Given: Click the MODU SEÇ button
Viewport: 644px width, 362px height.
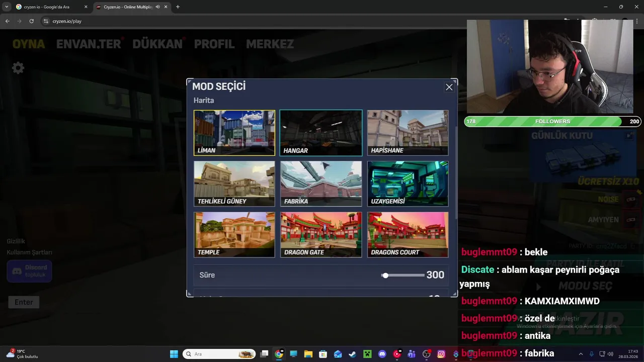Looking at the screenshot, I should [585, 286].
